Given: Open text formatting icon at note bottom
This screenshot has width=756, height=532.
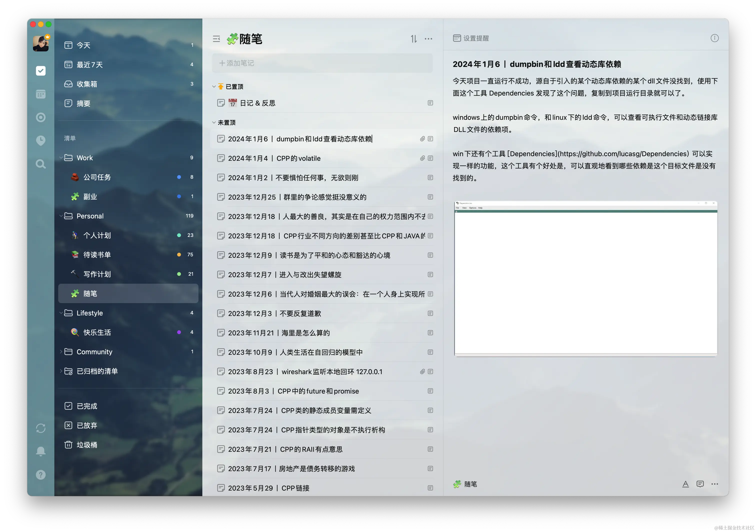Looking at the screenshot, I should pos(685,484).
